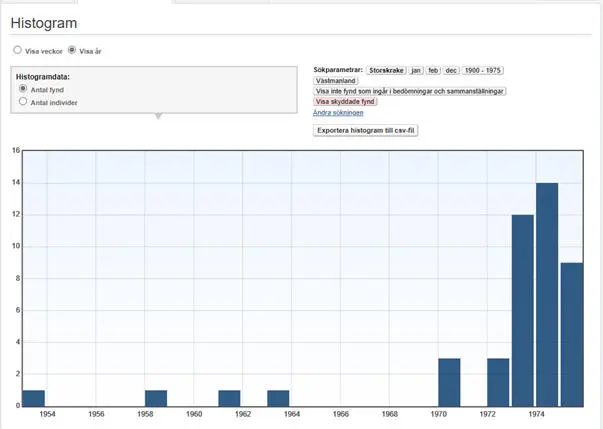Click the 'Storskrake' search parameter tag
The width and height of the screenshot is (603, 429).
(385, 71)
